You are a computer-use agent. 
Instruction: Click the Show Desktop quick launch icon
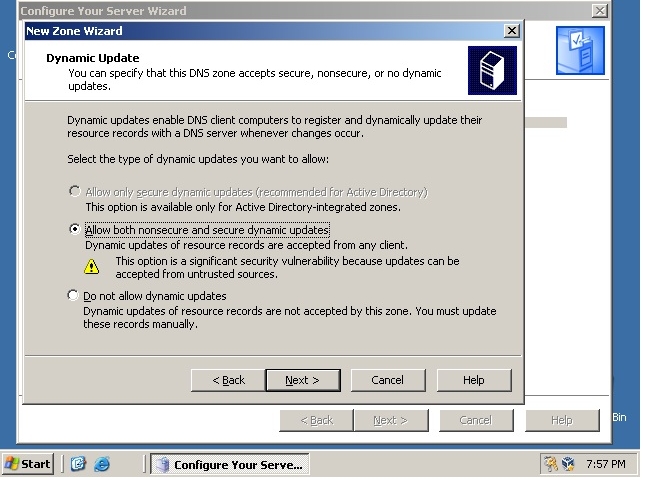pos(78,464)
